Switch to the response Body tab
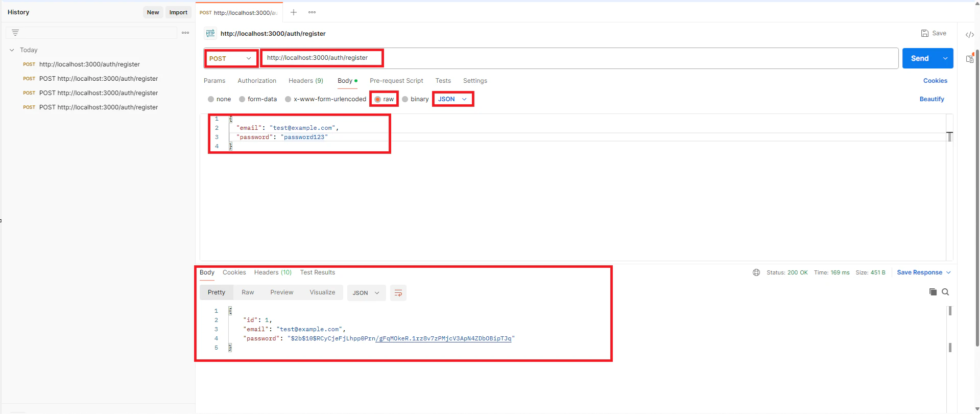The width and height of the screenshot is (980, 414). (x=207, y=272)
